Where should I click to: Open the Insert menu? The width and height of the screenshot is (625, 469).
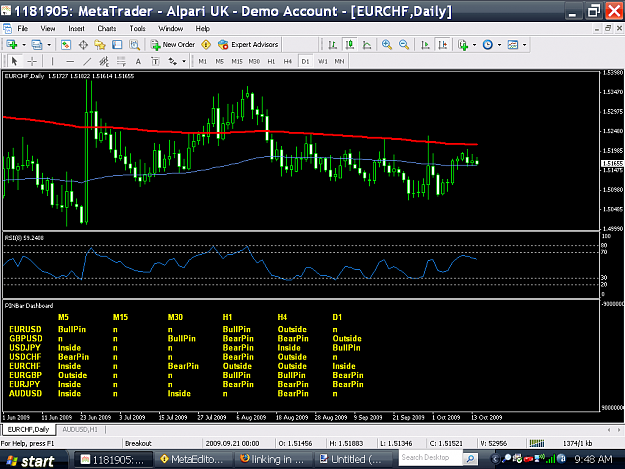76,28
